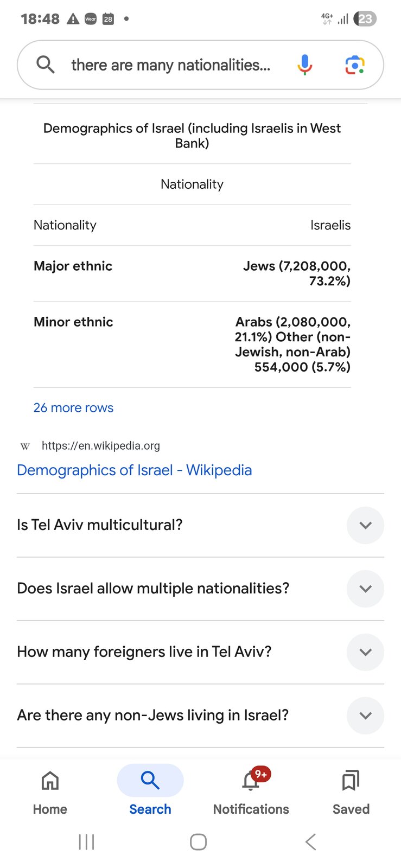The image size is (401, 868).
Task: Open recent apps from navigation bar
Action: [86, 842]
